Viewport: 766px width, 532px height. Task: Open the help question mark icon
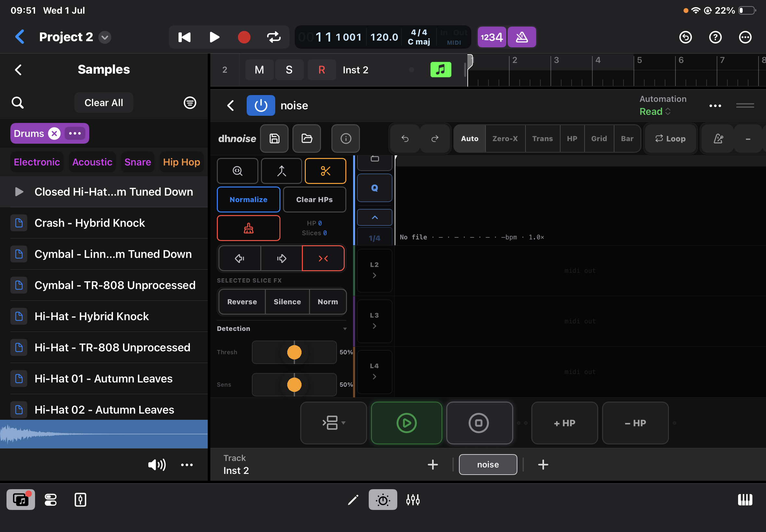(x=715, y=37)
